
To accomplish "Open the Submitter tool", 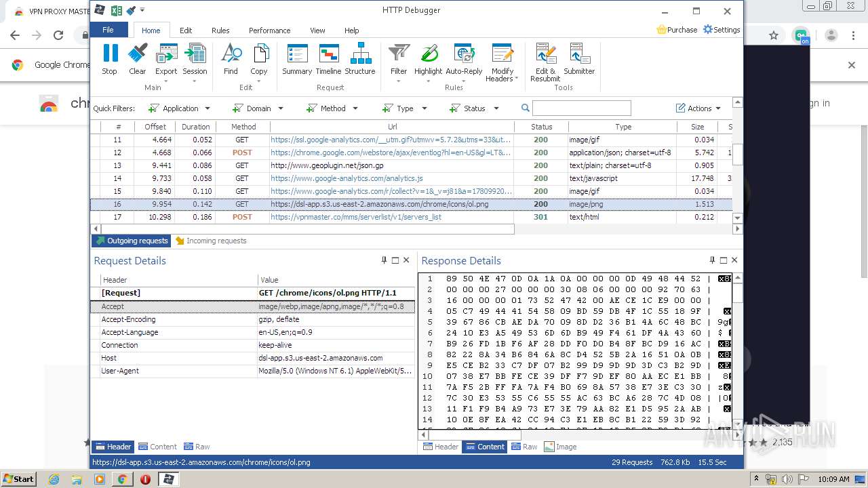I will click(x=579, y=59).
